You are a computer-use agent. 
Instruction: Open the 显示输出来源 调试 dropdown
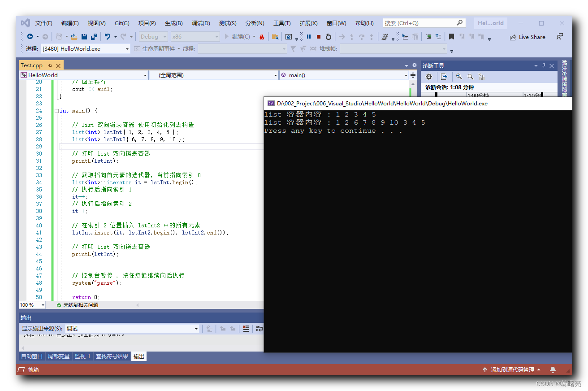(132, 329)
